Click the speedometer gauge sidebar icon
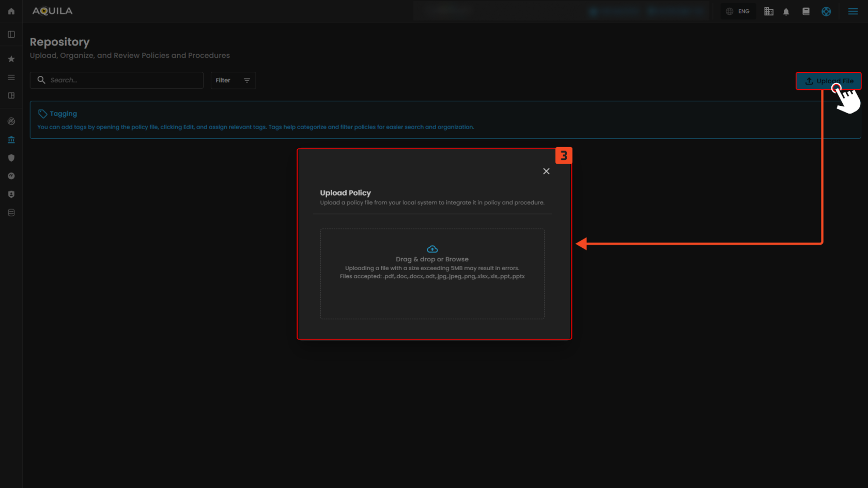Screen dimensions: 868x488 [11, 176]
